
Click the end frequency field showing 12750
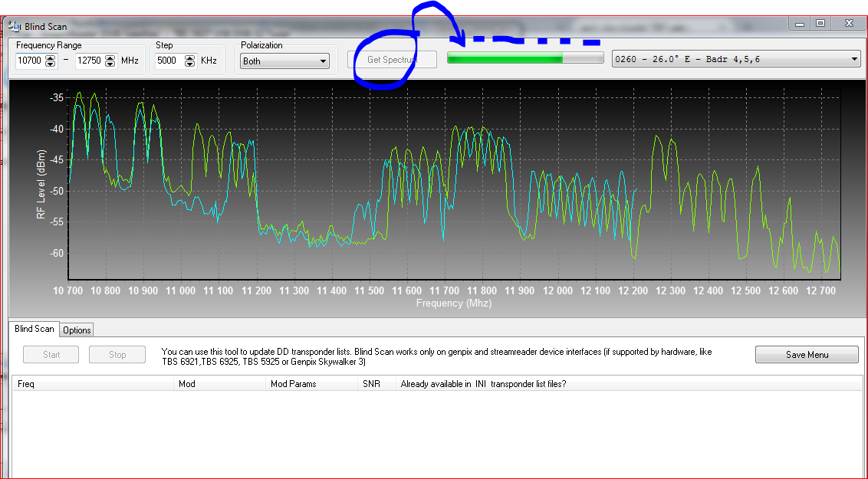[x=90, y=61]
